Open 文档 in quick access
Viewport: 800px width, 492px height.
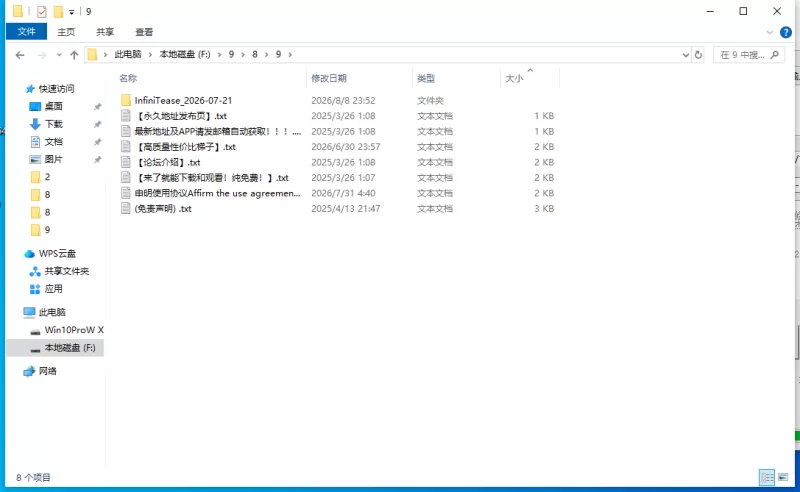tap(53, 141)
